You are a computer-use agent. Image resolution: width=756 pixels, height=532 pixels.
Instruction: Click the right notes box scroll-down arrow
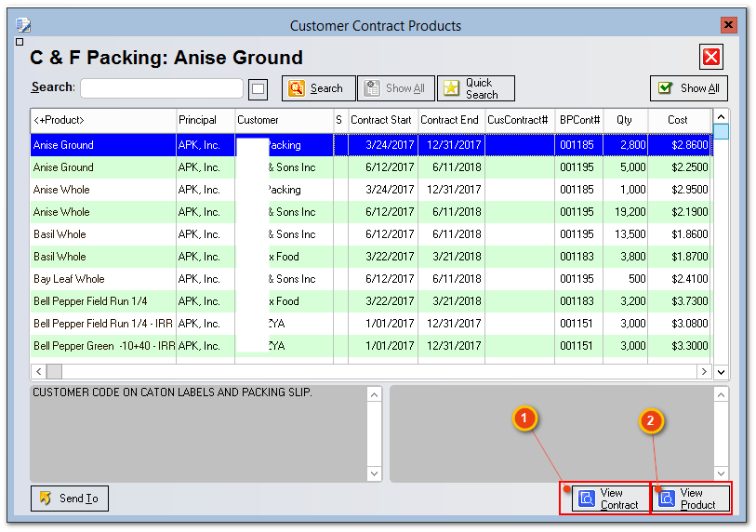pos(721,473)
